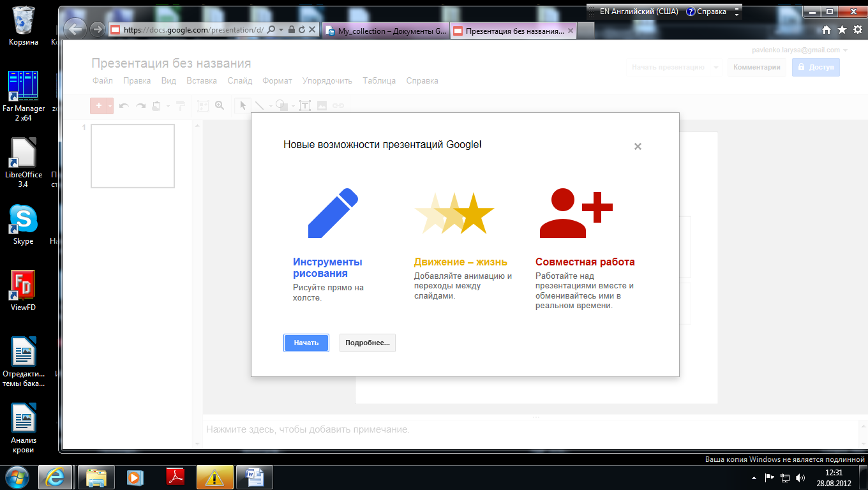Open the Слайд menu
Screen dimensions: 868x490
point(240,80)
